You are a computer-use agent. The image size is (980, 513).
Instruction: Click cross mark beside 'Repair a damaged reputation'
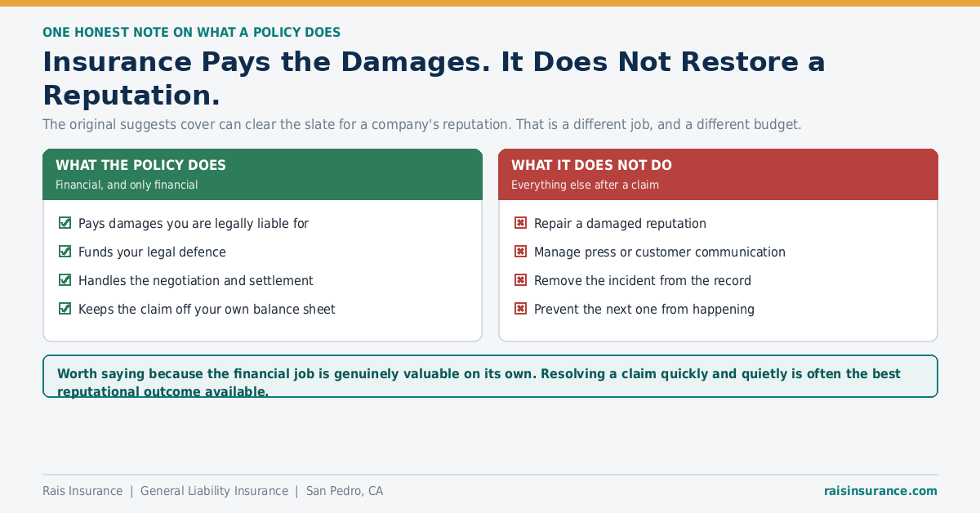520,223
